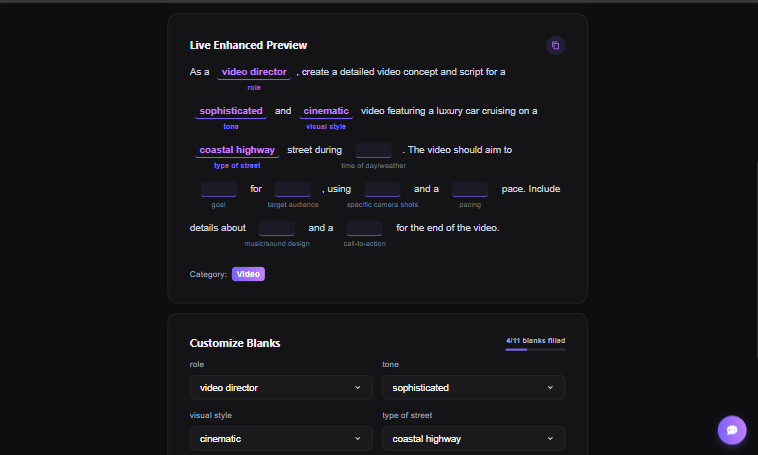Click the empty pacing blank
758x455 pixels.
(x=470, y=189)
